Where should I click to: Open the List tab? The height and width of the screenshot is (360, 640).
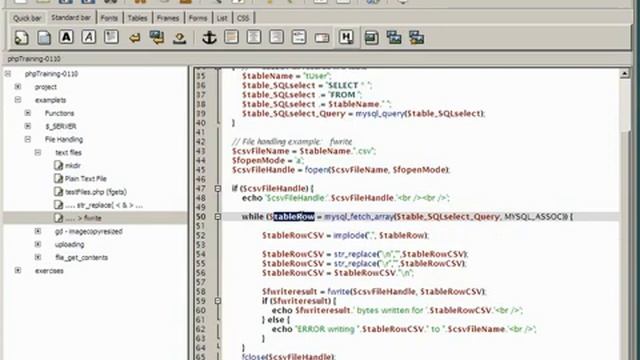pos(222,18)
